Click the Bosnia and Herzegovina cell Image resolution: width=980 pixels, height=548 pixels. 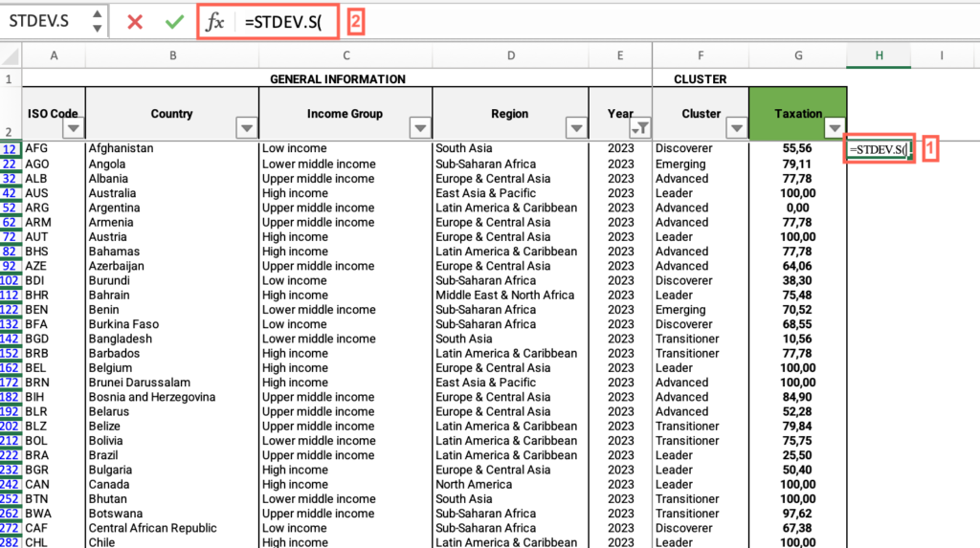[172, 397]
